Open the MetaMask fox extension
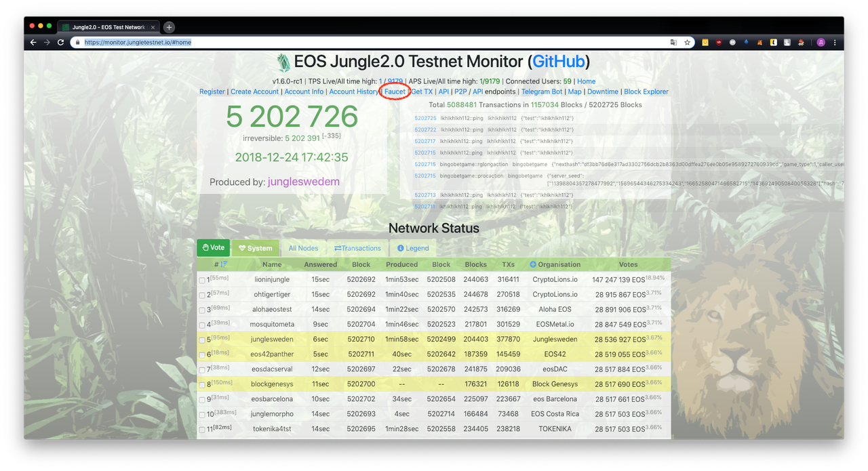This screenshot has width=868, height=471. pyautogui.click(x=759, y=42)
